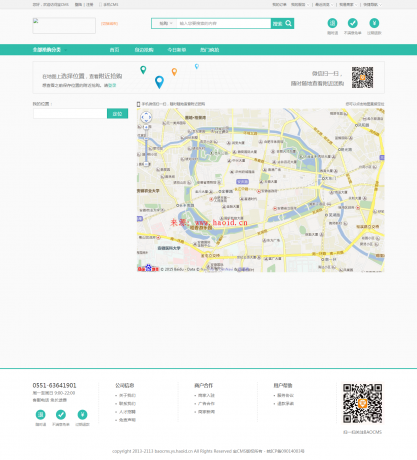Viewport: 417px width, 460px height.
Task: Open the 首页 home nav tab
Action: click(x=114, y=50)
